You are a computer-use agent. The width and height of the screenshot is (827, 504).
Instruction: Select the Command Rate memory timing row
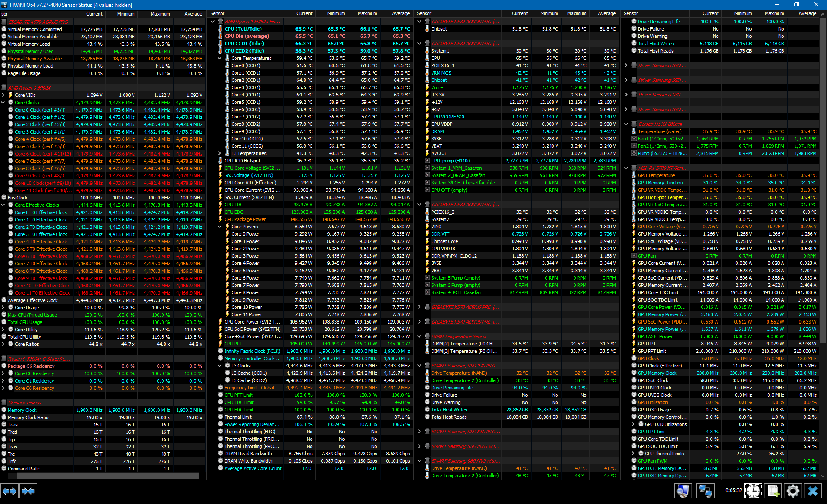[103, 469]
